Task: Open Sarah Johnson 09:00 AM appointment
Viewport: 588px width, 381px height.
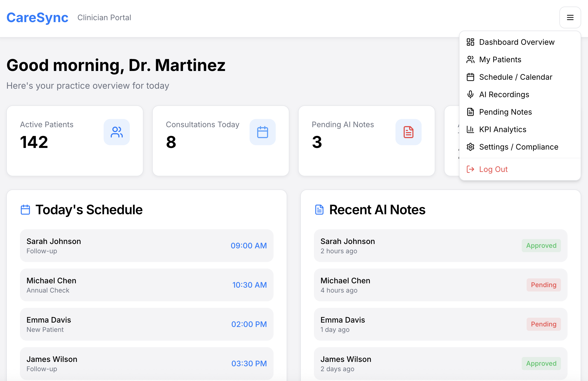Action: tap(146, 246)
